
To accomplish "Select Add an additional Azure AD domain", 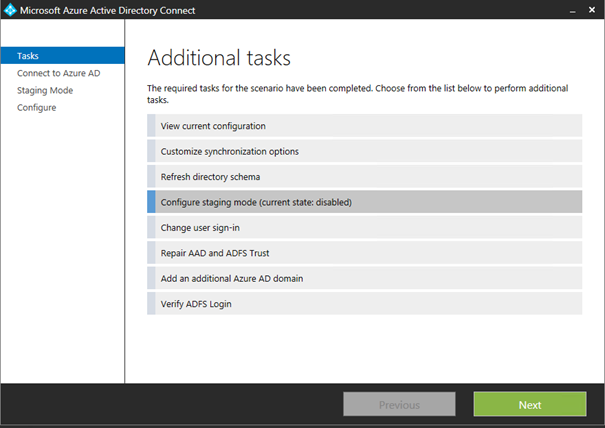I will pyautogui.click(x=364, y=278).
